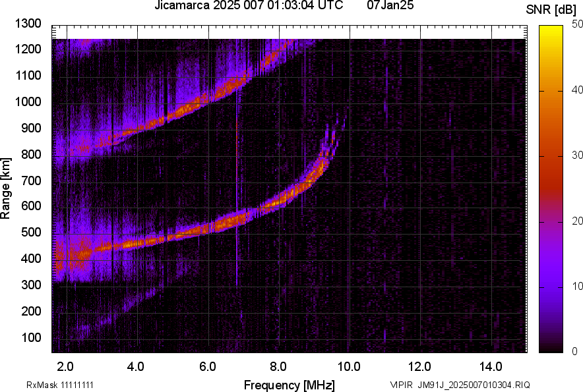
Task: Click the 'VIPIR' footer label
Action: (x=401, y=385)
